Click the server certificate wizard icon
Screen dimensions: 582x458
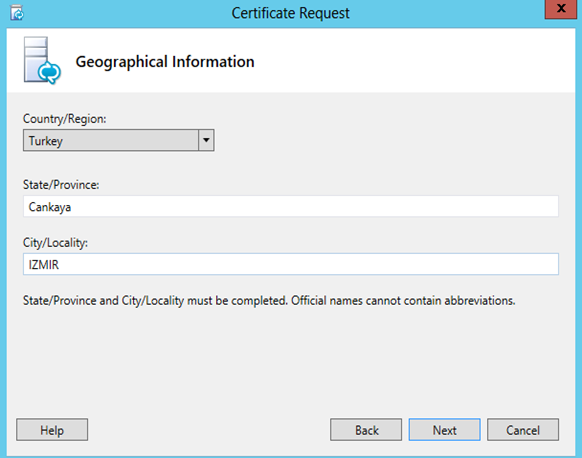(x=42, y=60)
